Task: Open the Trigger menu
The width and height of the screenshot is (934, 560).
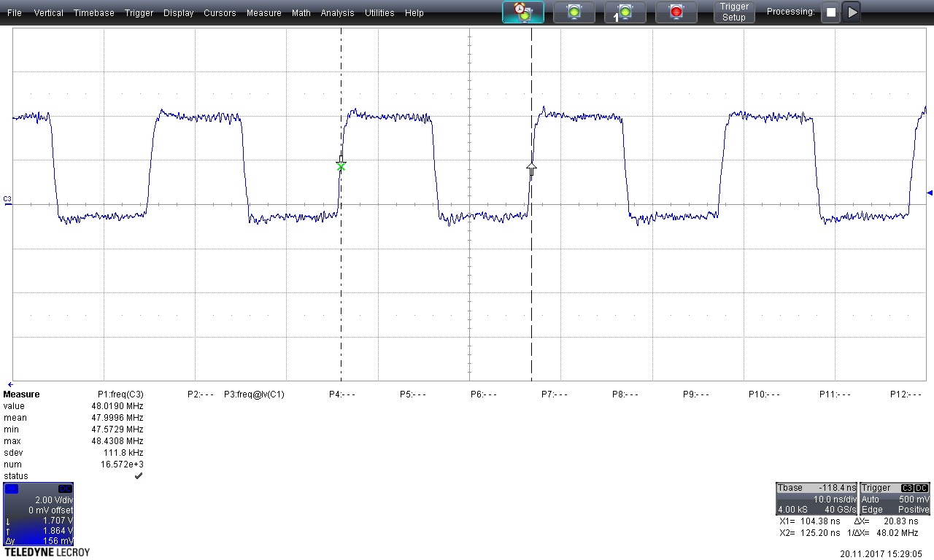Action: tap(139, 12)
